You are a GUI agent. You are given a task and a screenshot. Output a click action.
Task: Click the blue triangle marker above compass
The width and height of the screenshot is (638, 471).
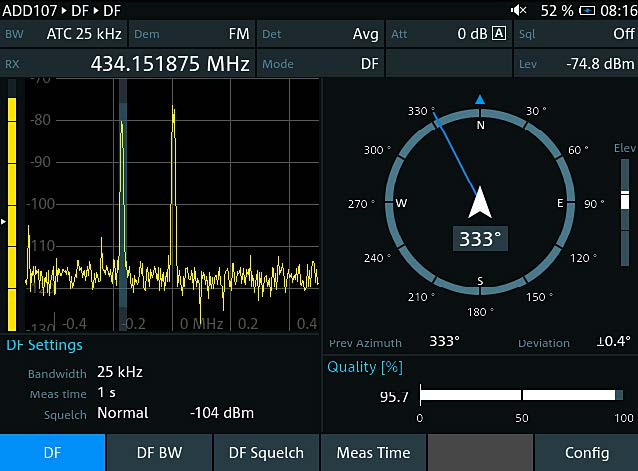[480, 99]
